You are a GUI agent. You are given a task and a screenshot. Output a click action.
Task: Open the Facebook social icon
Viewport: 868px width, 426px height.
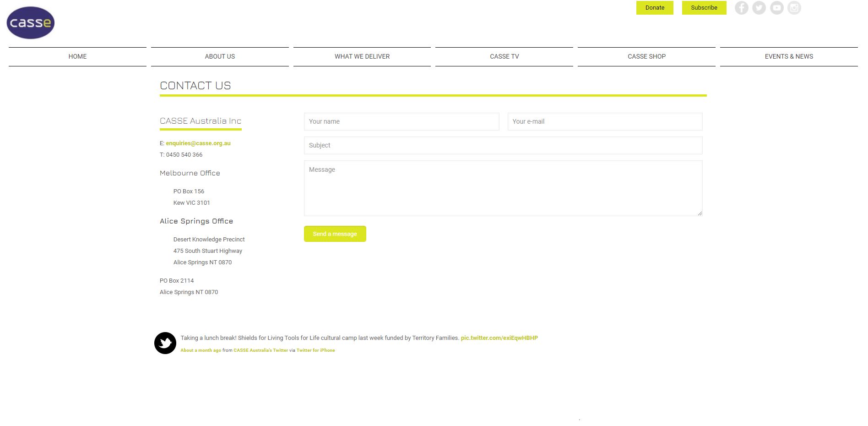741,8
